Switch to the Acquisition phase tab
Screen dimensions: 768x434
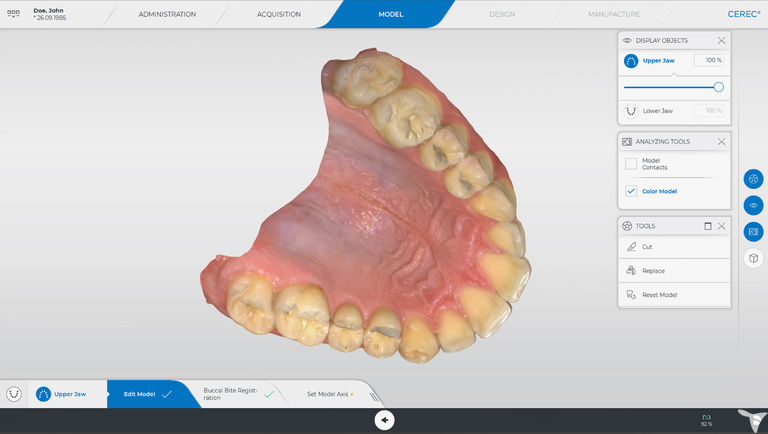pos(279,14)
